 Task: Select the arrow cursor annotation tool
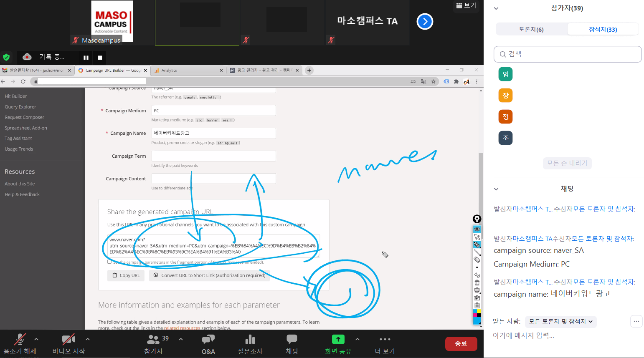coord(477,237)
